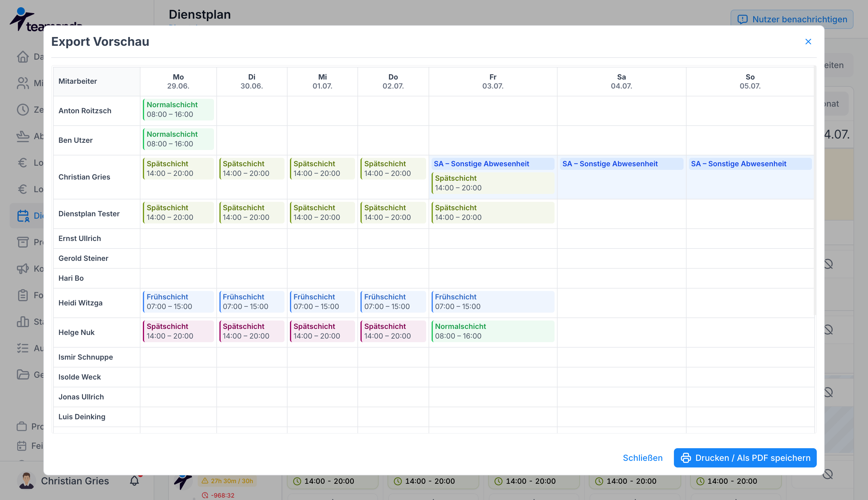Open the checklist tasks icon in sidebar

23,348
